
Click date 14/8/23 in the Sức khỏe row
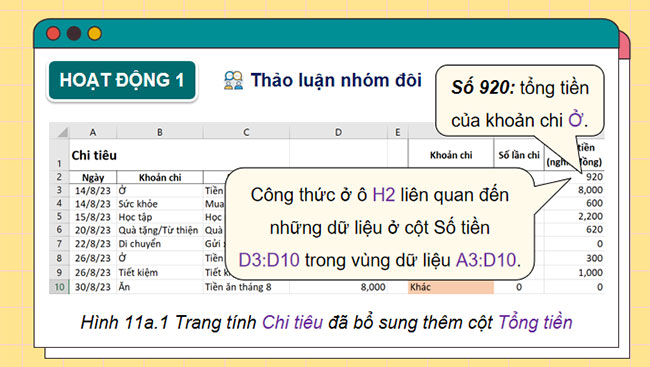pyautogui.click(x=93, y=204)
